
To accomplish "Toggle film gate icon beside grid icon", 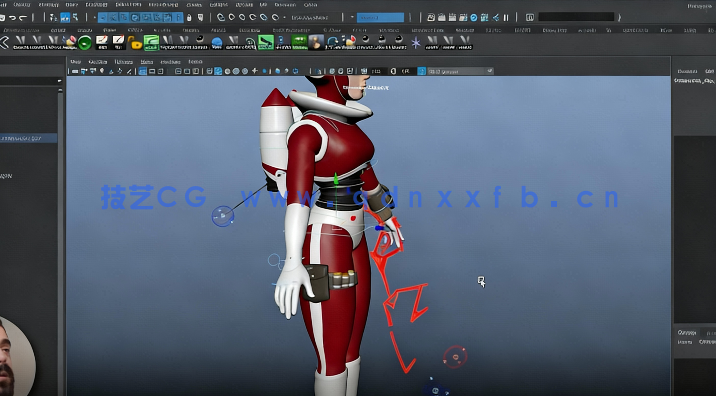I will point(153,71).
